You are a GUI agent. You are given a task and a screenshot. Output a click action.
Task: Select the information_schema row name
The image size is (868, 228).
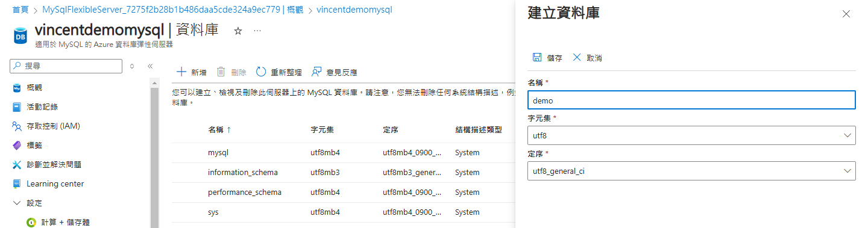243,173
